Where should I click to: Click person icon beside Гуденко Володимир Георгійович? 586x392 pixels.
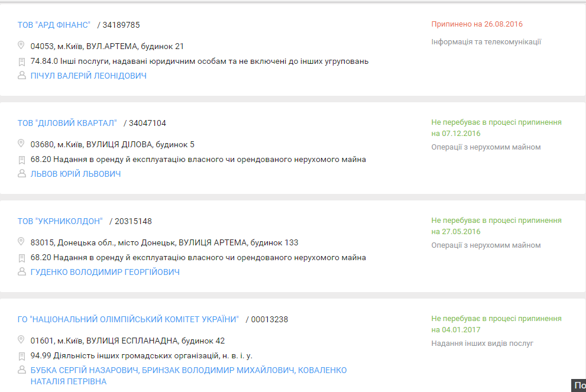(x=22, y=272)
